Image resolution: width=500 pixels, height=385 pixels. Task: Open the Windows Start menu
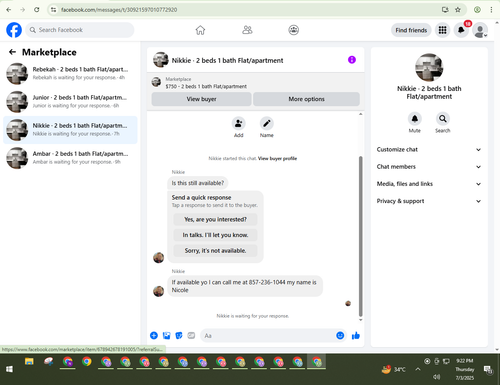(x=9, y=369)
